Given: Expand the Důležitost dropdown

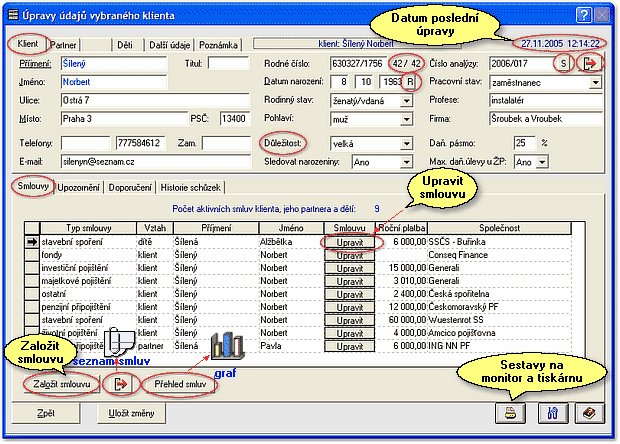Looking at the screenshot, I should 408,143.
